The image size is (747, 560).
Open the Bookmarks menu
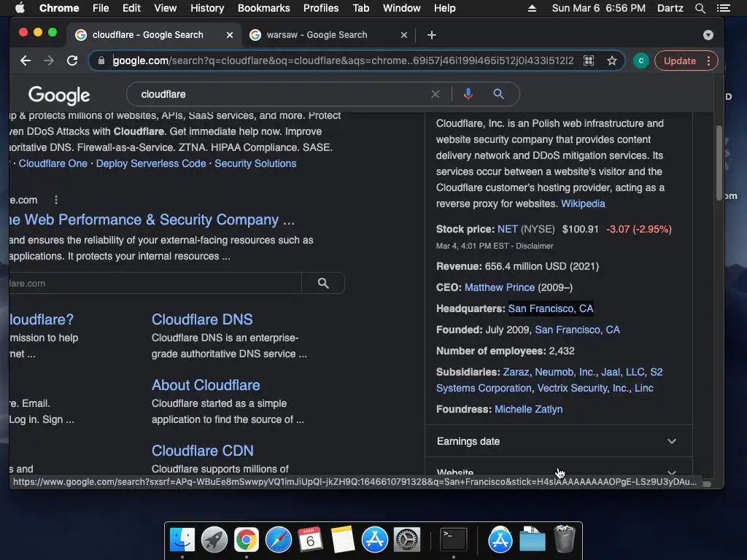[x=264, y=8]
